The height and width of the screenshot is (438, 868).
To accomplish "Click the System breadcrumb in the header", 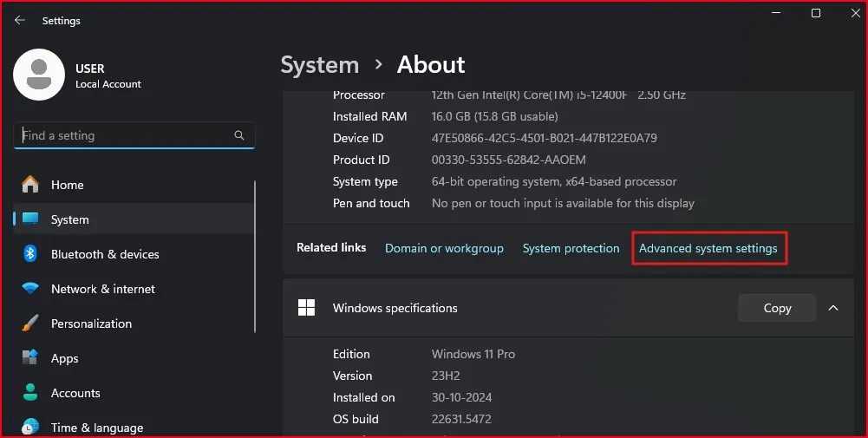I will point(319,65).
